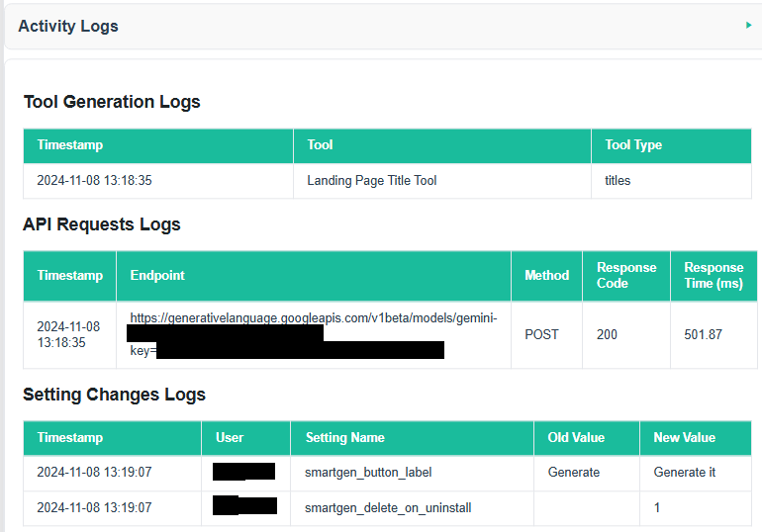The width and height of the screenshot is (762, 532).
Task: Select the API Requests Timestamp column header
Action: (x=69, y=276)
